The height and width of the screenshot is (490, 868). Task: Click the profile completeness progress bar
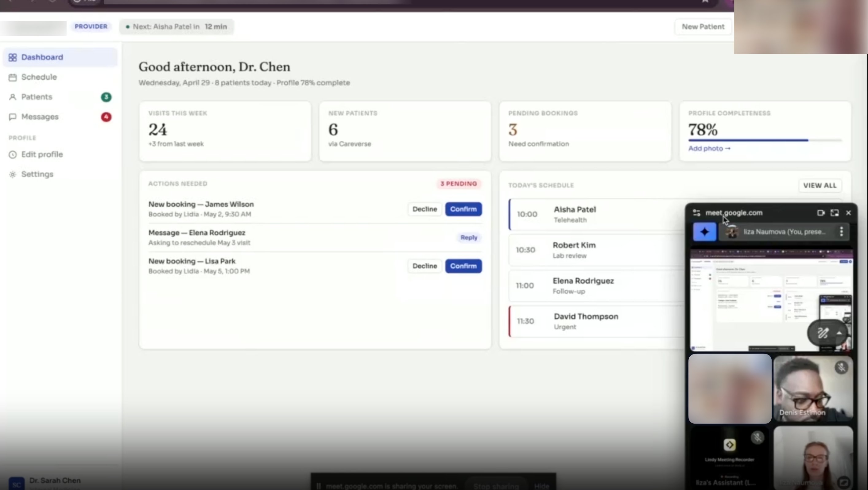click(x=765, y=140)
